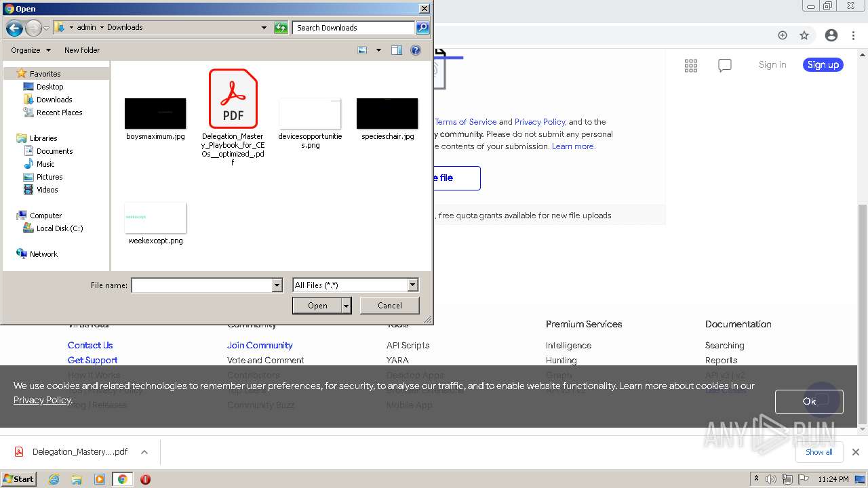Open the VirusTotal apps grid icon

click(x=691, y=65)
